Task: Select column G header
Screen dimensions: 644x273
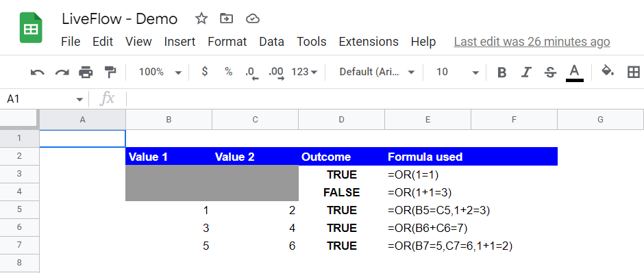Action: (x=600, y=120)
